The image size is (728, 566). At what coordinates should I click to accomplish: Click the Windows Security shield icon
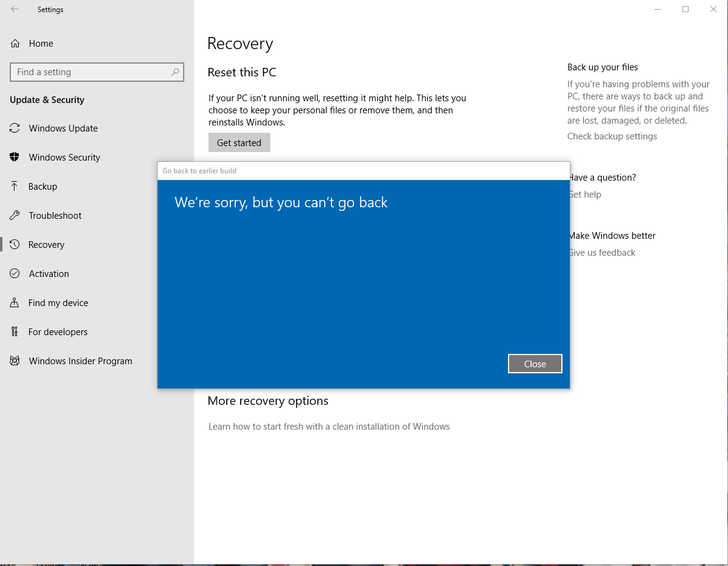coord(15,157)
